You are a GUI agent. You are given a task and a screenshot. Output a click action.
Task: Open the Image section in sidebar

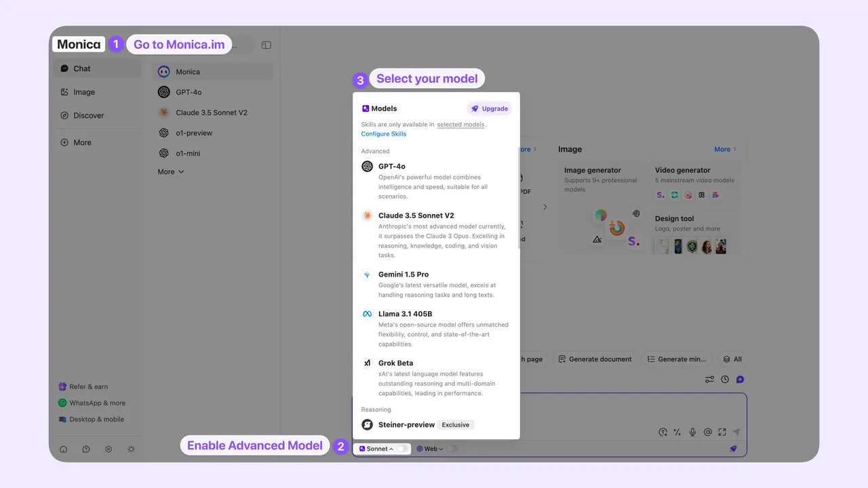(x=97, y=92)
